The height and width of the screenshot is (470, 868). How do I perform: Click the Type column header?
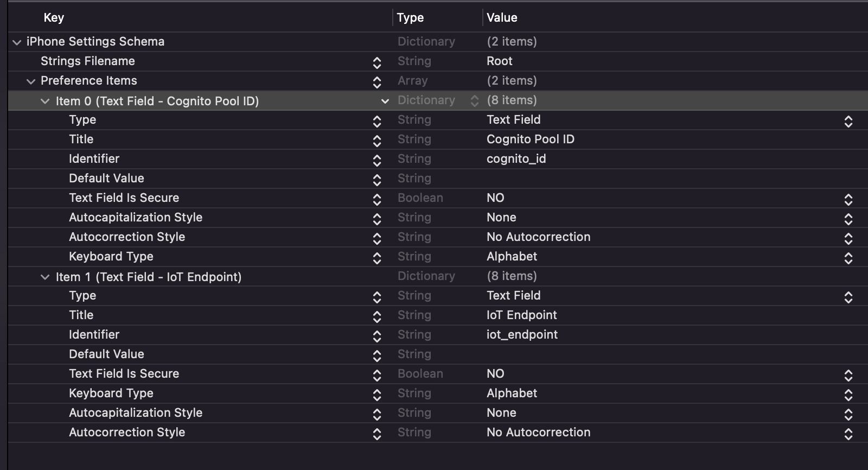point(410,17)
